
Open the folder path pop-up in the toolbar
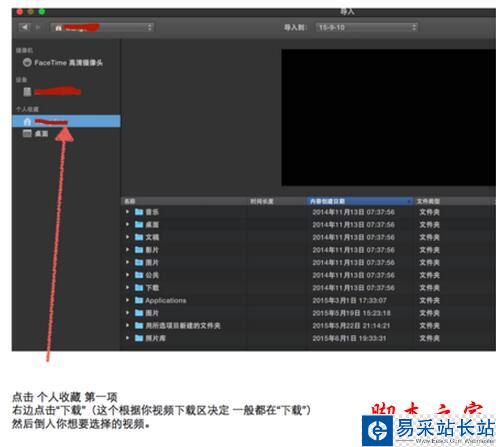[x=102, y=27]
